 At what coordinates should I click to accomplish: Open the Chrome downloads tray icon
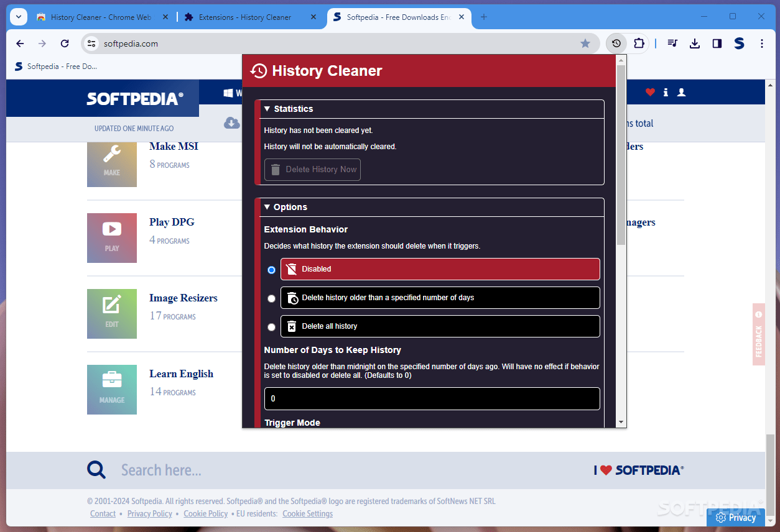point(694,44)
